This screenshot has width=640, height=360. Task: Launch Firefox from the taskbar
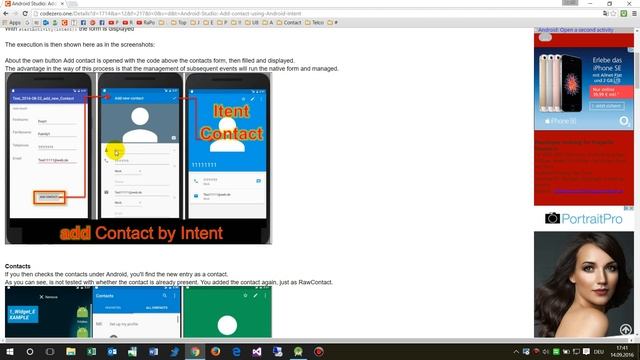[216, 351]
